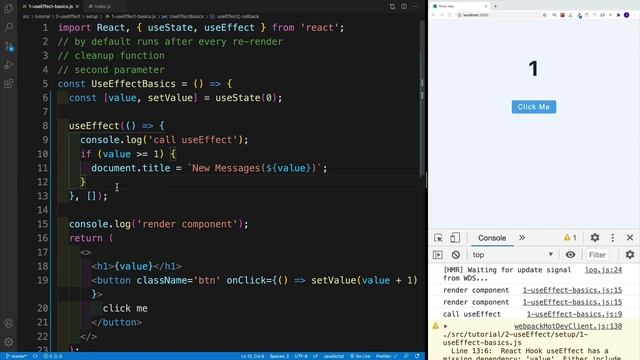The width and height of the screenshot is (640, 360).
Task: Open the Manage gear in the activity bar
Action: [x=8, y=342]
